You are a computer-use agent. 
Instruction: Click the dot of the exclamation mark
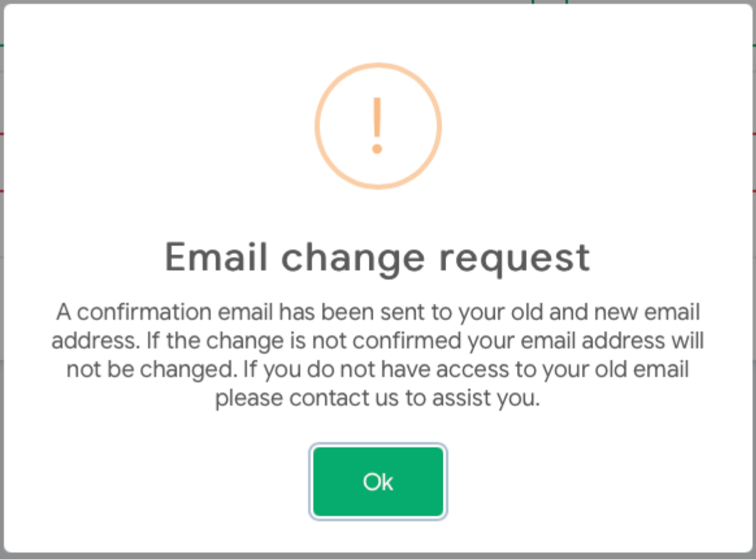tap(377, 149)
